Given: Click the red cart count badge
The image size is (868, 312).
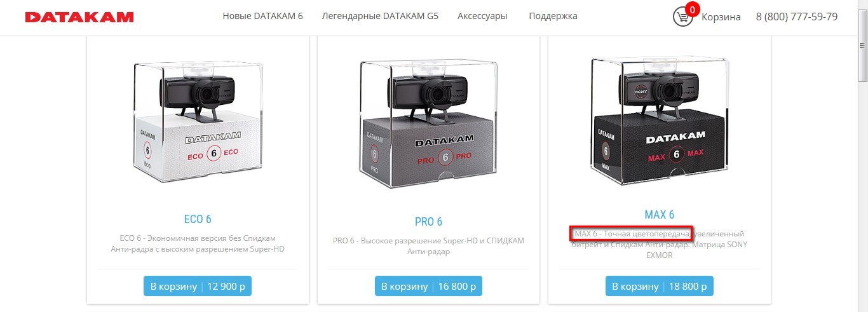Looking at the screenshot, I should (693, 9).
